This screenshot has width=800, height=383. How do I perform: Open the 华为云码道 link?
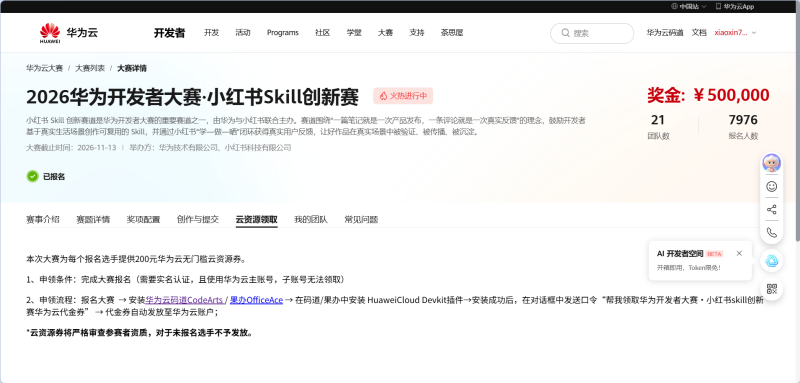(x=665, y=33)
